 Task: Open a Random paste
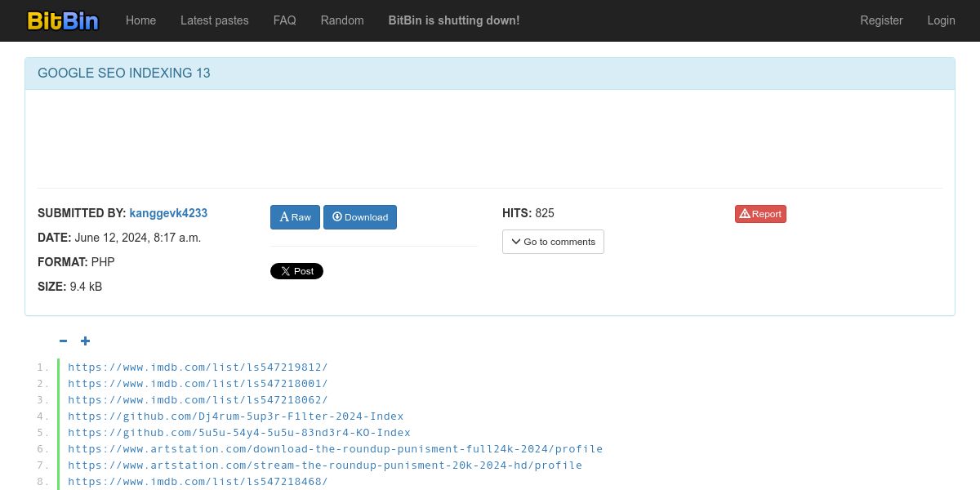(x=342, y=20)
